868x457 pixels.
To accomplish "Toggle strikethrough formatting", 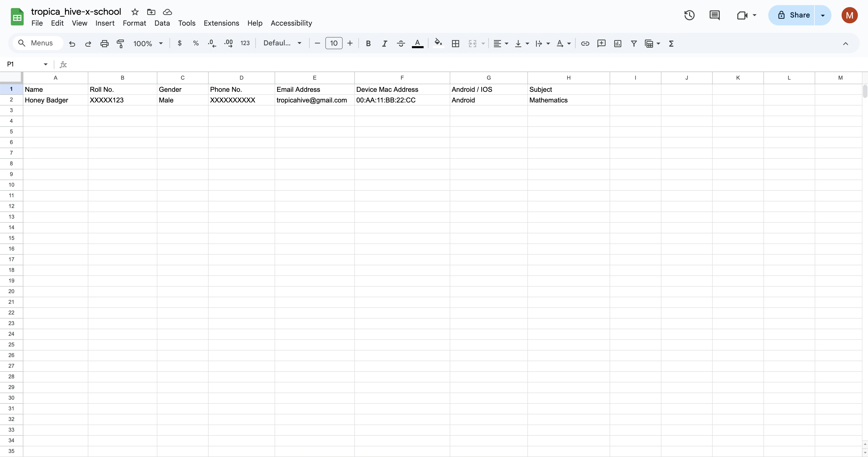I will click(401, 43).
